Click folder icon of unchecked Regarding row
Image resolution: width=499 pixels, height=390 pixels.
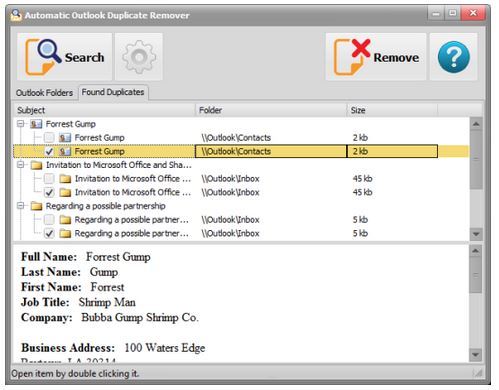click(x=65, y=220)
